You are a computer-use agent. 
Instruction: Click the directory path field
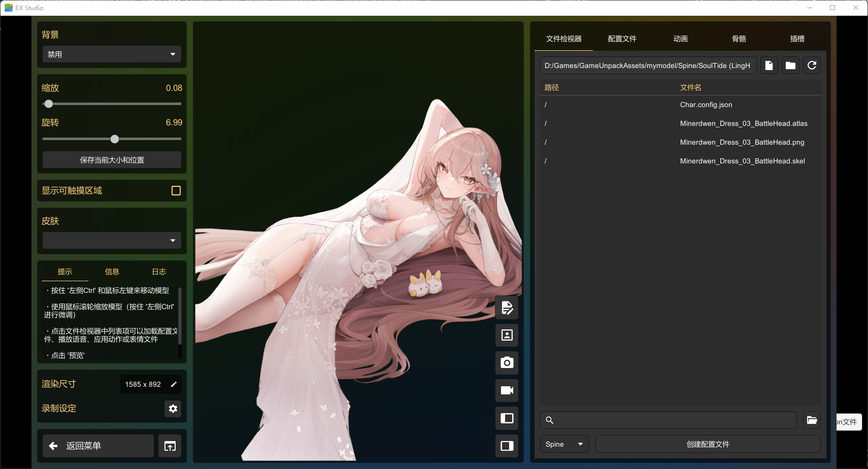tap(648, 65)
